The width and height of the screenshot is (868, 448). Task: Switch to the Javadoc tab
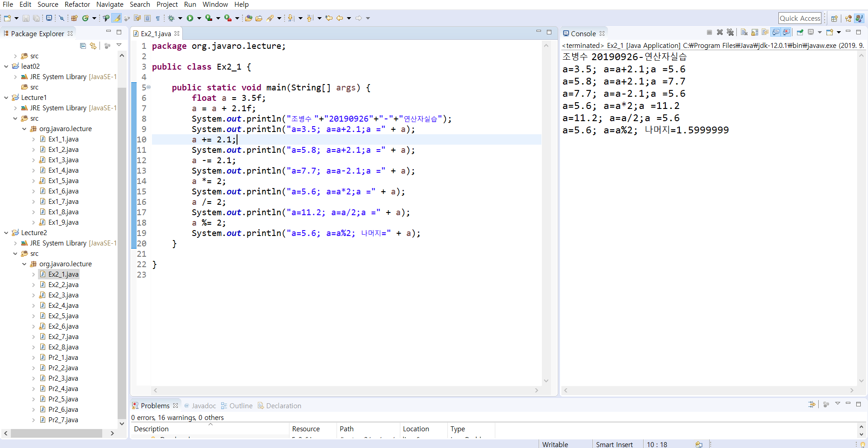200,406
